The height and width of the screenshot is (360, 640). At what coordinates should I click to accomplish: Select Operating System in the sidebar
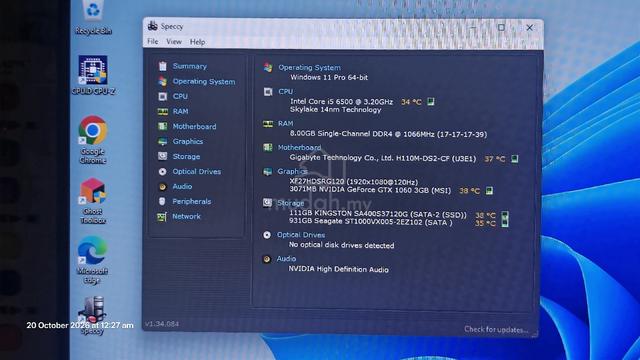coord(204,81)
